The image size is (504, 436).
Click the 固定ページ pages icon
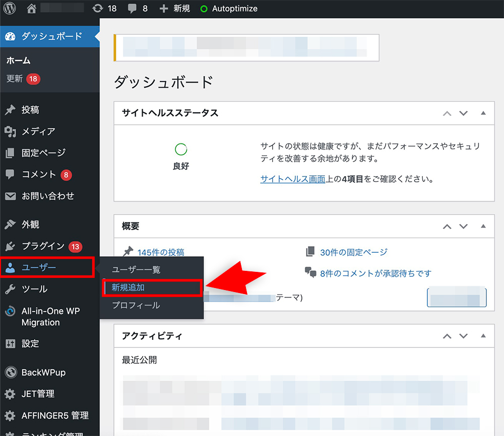(x=10, y=153)
